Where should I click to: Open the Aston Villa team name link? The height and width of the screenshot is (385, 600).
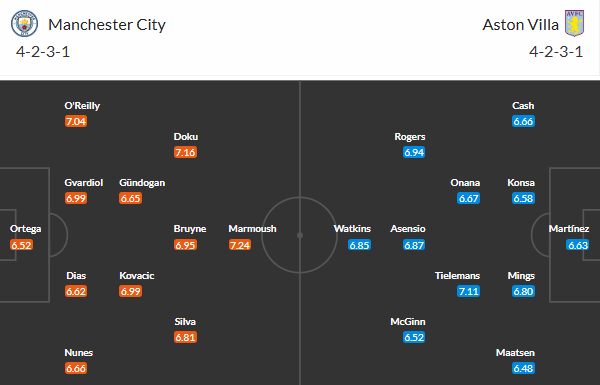(x=520, y=25)
